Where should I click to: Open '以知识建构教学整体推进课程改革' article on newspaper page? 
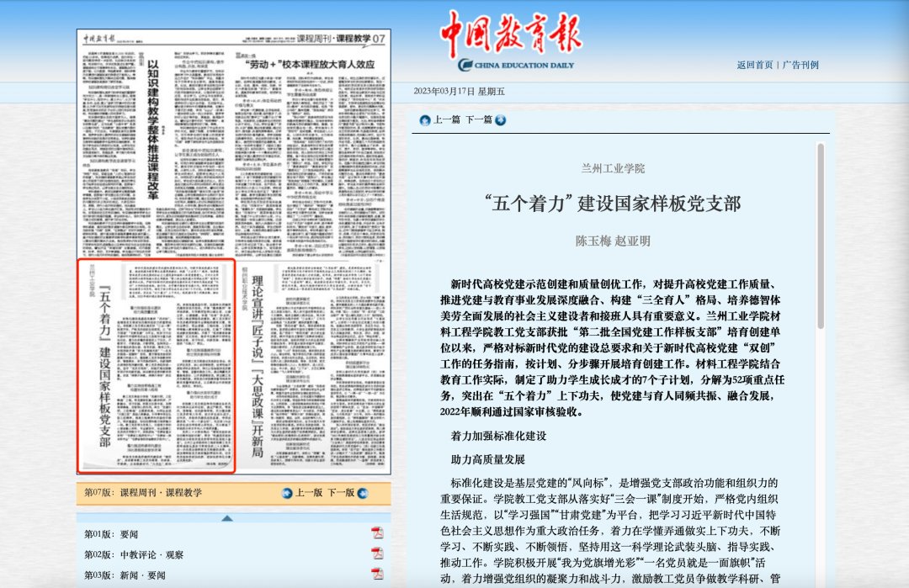coord(152,126)
